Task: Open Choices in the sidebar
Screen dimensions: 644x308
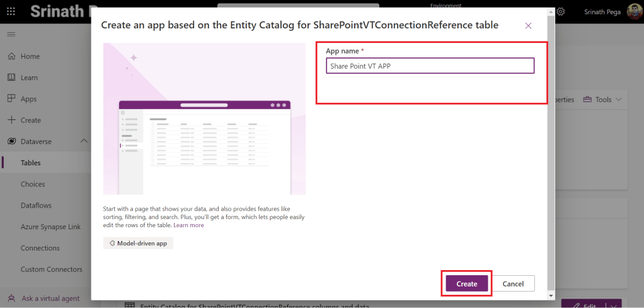Action: pyautogui.click(x=33, y=184)
